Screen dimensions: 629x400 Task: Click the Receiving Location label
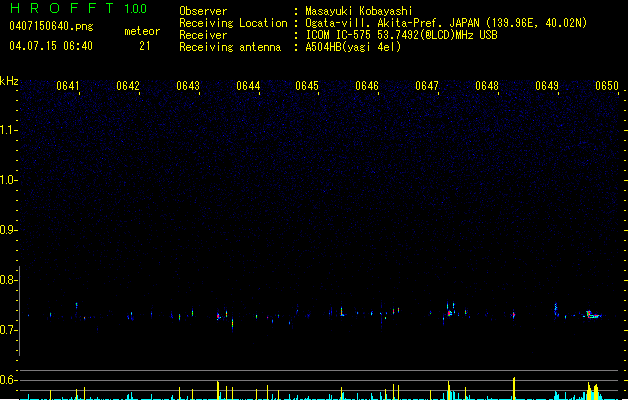[233, 23]
